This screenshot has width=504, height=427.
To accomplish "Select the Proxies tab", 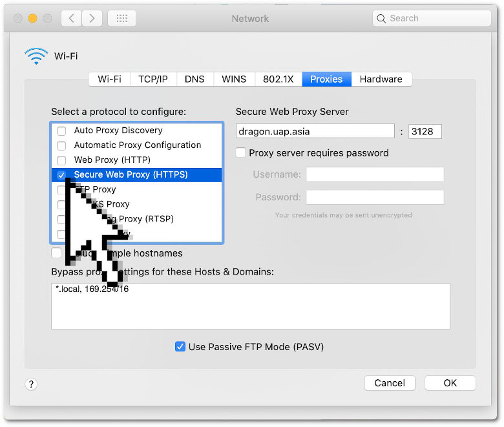I will 326,79.
